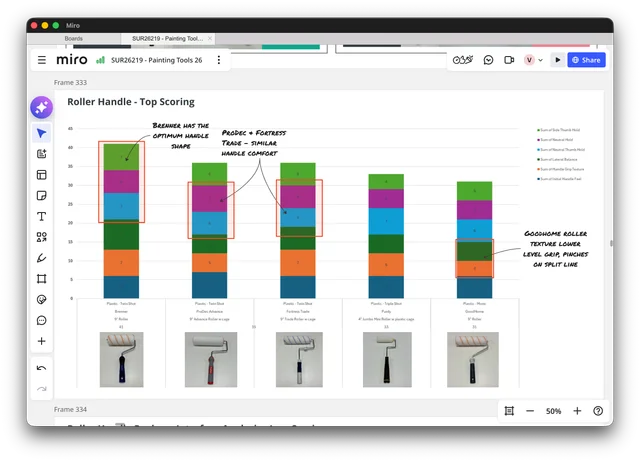Click the blue Share button
This screenshot has height=461, width=640.
586,60
